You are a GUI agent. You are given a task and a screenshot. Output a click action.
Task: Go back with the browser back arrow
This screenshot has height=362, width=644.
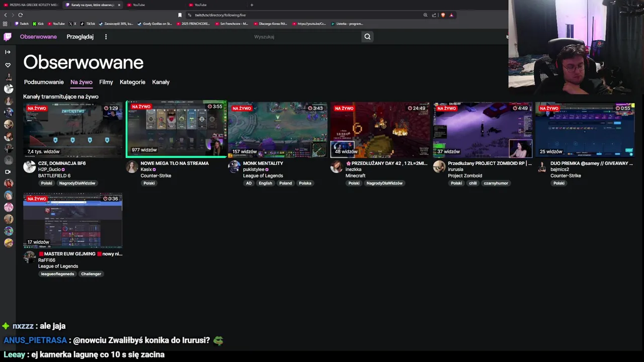(6, 15)
